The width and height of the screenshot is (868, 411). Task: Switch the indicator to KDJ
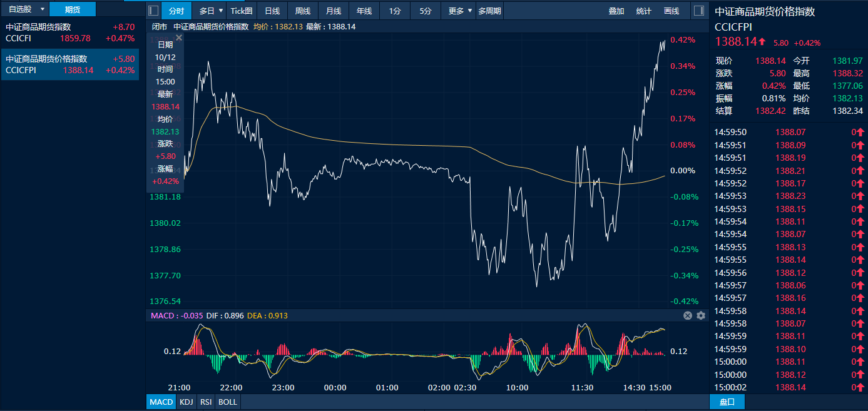tap(185, 402)
